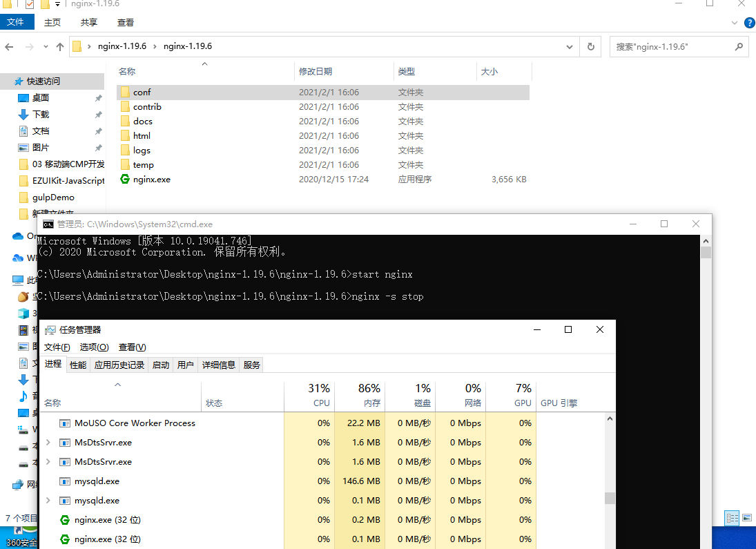
Task: Open the gulpDemo folder in sidebar
Action: [53, 198]
